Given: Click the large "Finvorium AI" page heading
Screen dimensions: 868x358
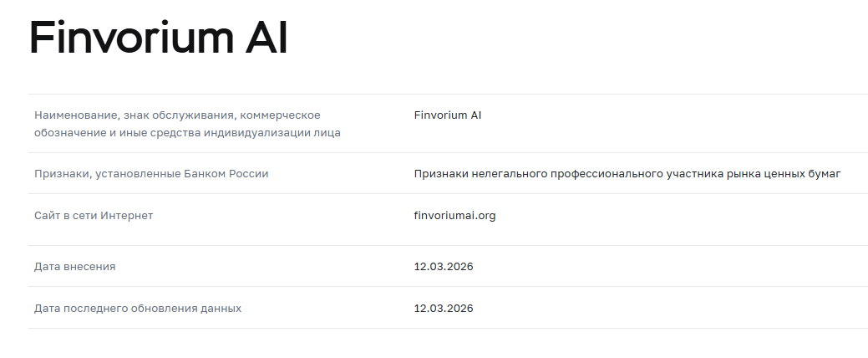Looking at the screenshot, I should coord(158,38).
